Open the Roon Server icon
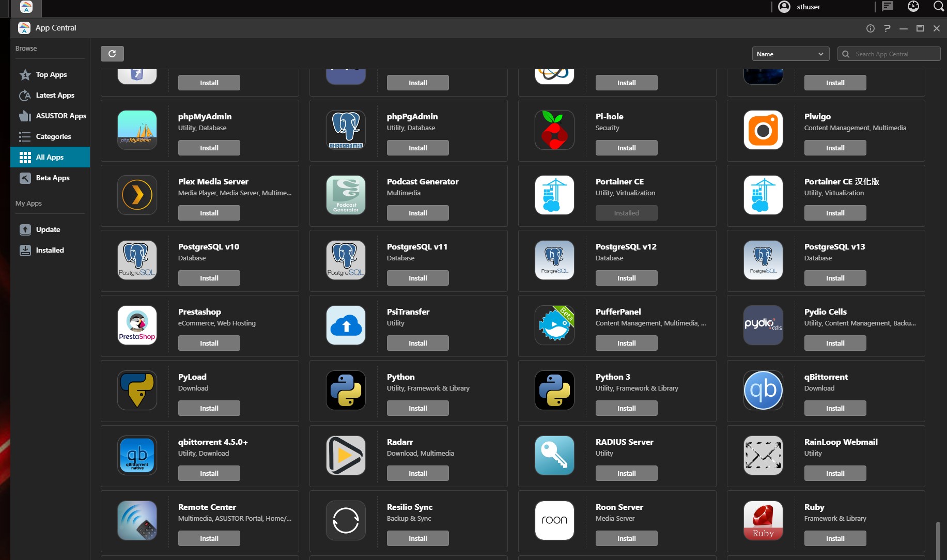The height and width of the screenshot is (560, 947). 554,521
